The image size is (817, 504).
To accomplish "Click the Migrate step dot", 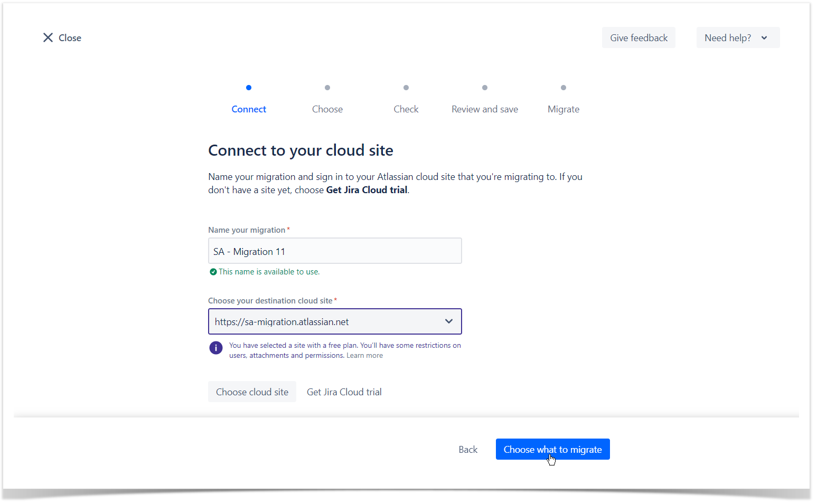I will coord(564,88).
